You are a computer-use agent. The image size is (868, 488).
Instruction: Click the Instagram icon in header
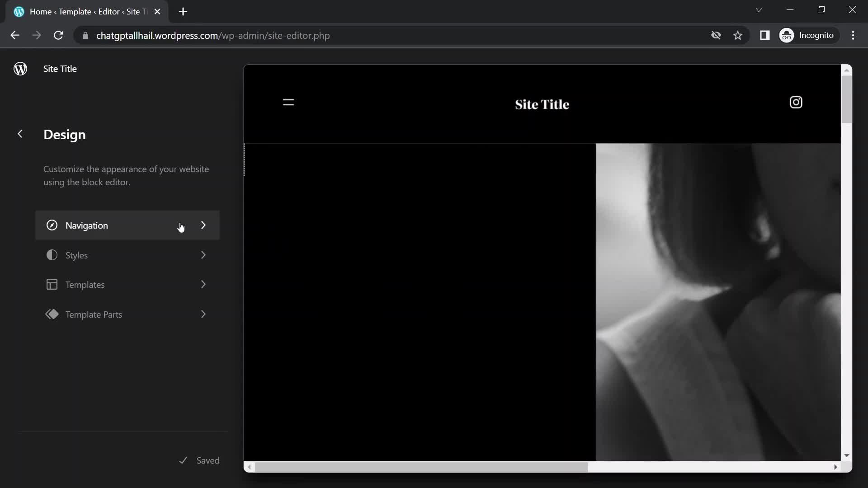[796, 103]
